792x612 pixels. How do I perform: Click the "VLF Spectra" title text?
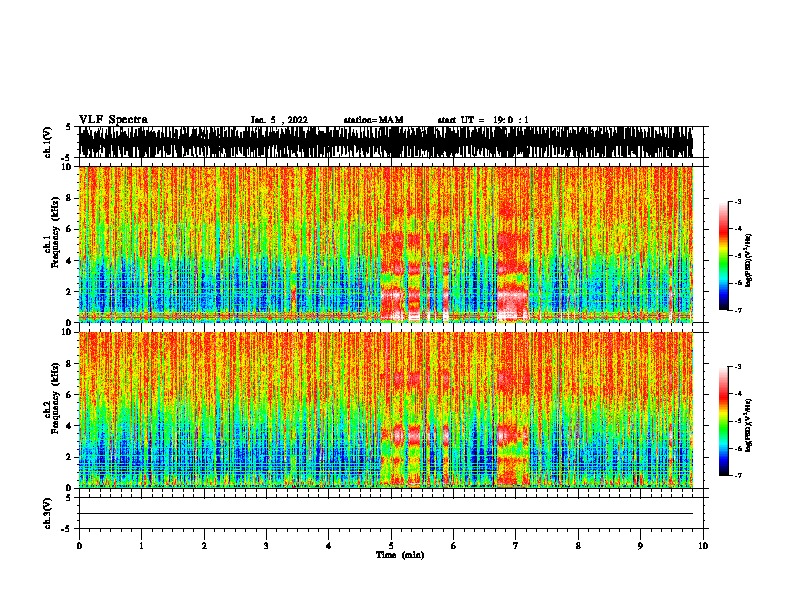coord(113,120)
